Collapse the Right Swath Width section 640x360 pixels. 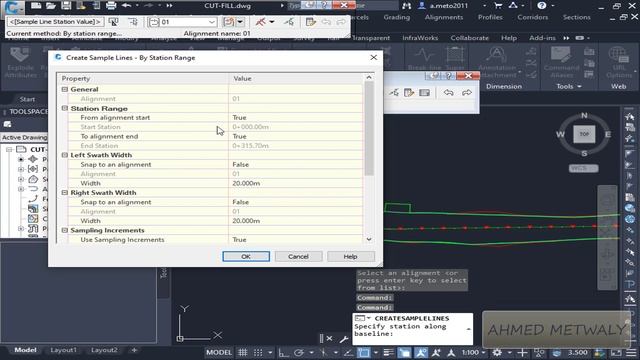[x=64, y=192]
